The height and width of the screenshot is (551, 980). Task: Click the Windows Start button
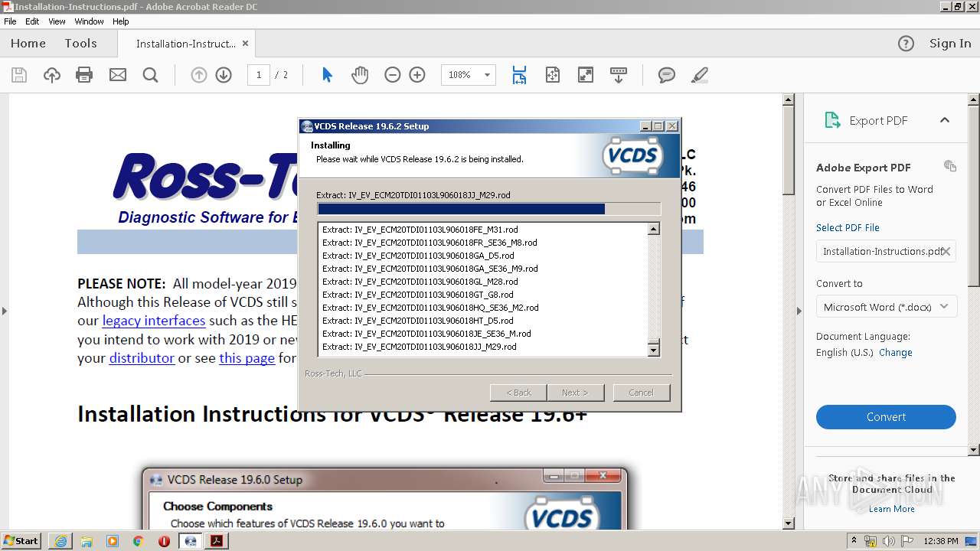point(21,541)
